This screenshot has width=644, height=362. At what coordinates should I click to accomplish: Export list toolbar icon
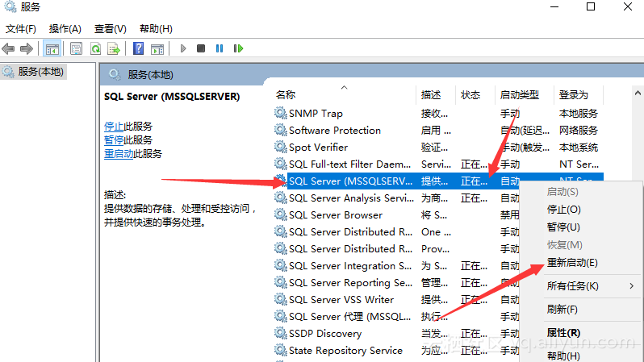113,49
